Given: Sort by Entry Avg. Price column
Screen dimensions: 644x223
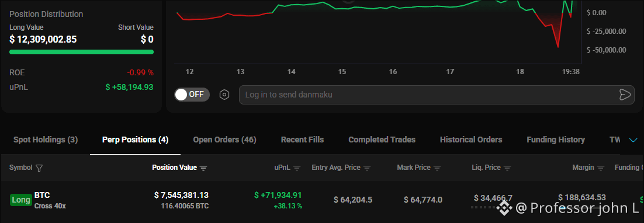Looking at the screenshot, I should [341, 168].
